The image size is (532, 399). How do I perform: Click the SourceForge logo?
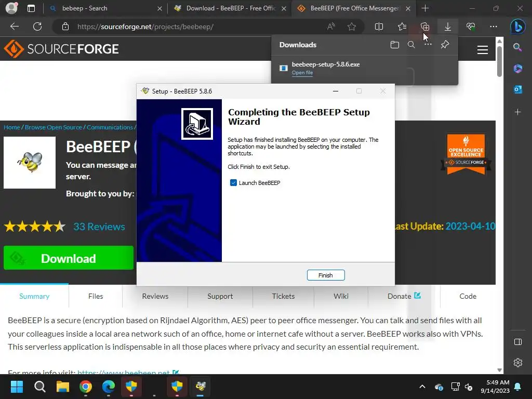click(x=61, y=49)
